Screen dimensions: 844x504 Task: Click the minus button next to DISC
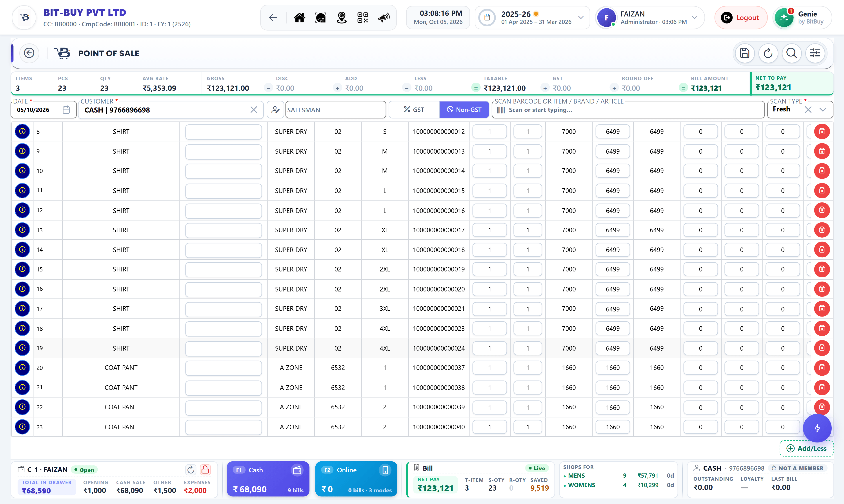point(269,88)
